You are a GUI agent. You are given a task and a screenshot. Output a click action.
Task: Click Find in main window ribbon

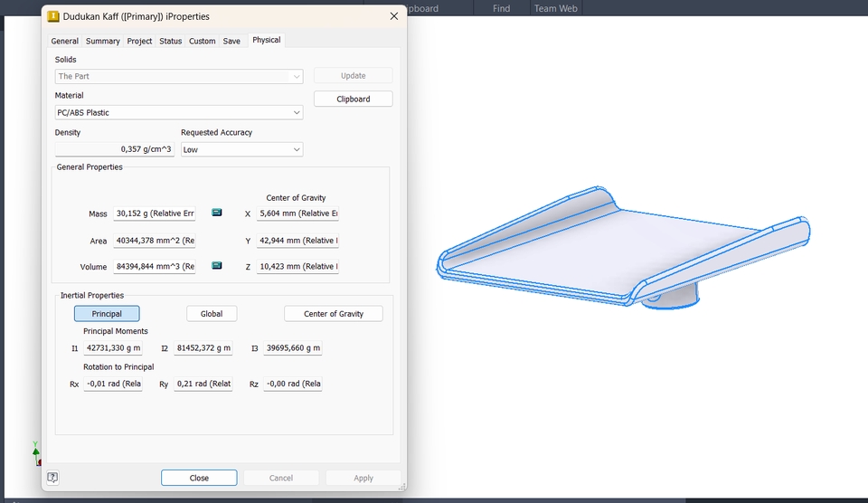coord(502,8)
